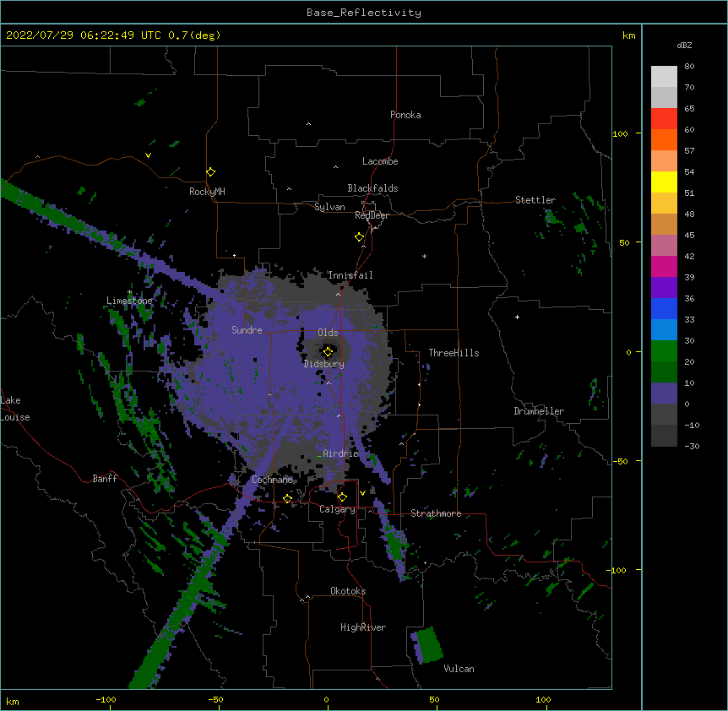Image resolution: width=728 pixels, height=711 pixels.
Task: Click the Olds town label
Action: 328,333
